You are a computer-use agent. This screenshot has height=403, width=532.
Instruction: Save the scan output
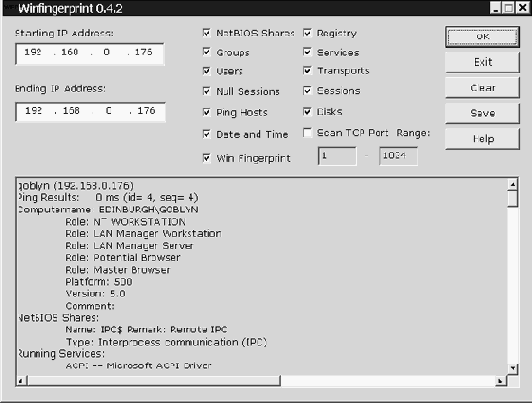[482, 113]
